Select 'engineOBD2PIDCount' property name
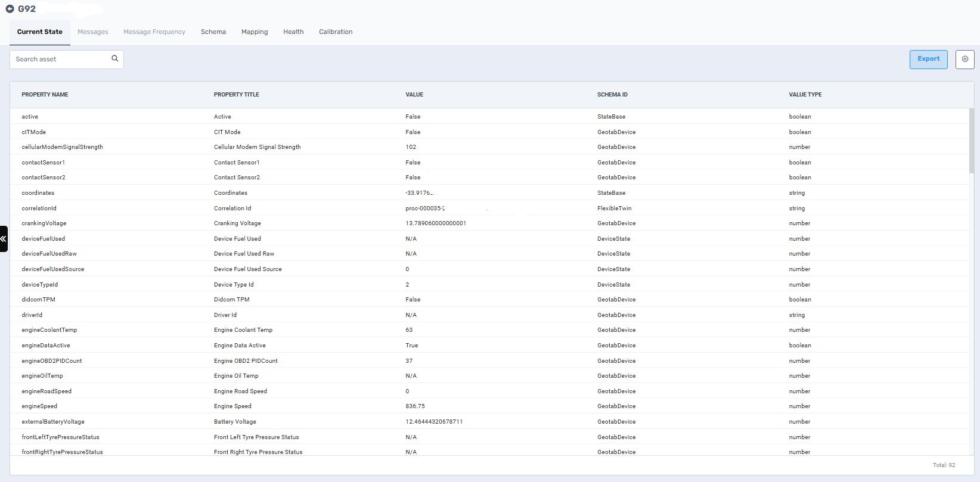The width and height of the screenshot is (980, 482). (52, 361)
